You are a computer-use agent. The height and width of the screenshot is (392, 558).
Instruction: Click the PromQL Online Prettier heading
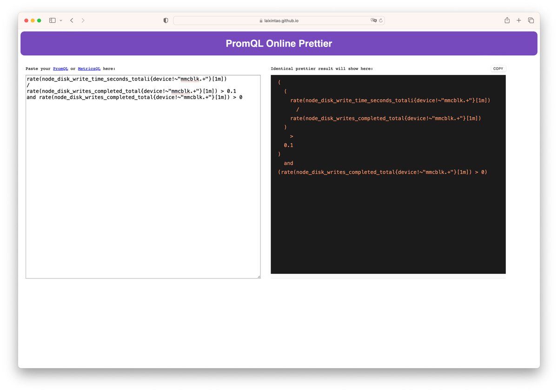tap(279, 44)
